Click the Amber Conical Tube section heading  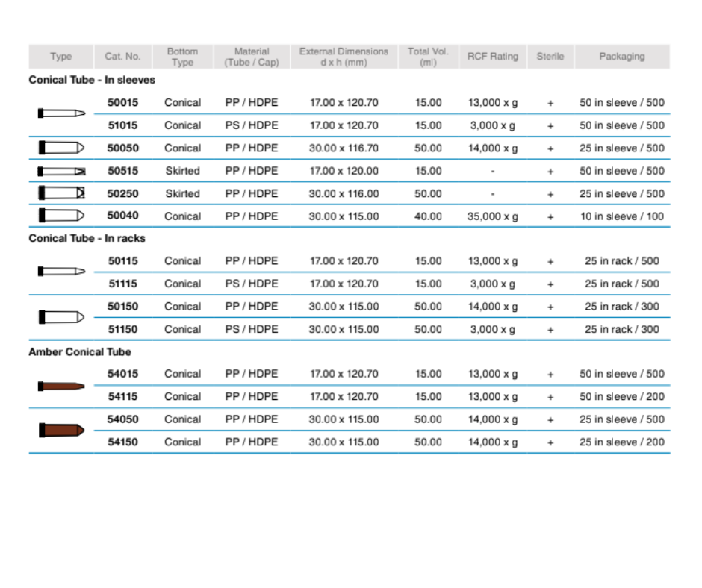click(80, 351)
